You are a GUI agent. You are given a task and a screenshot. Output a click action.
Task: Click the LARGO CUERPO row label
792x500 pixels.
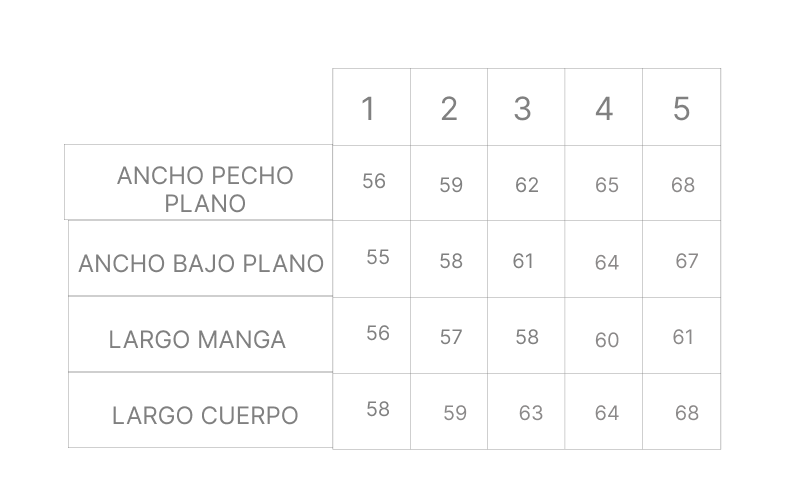tap(205, 416)
